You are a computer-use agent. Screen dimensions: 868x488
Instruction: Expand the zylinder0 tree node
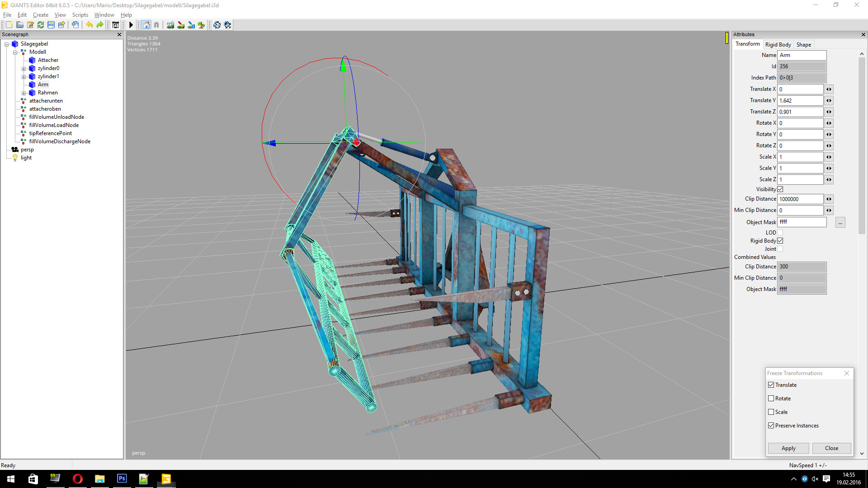click(24, 69)
